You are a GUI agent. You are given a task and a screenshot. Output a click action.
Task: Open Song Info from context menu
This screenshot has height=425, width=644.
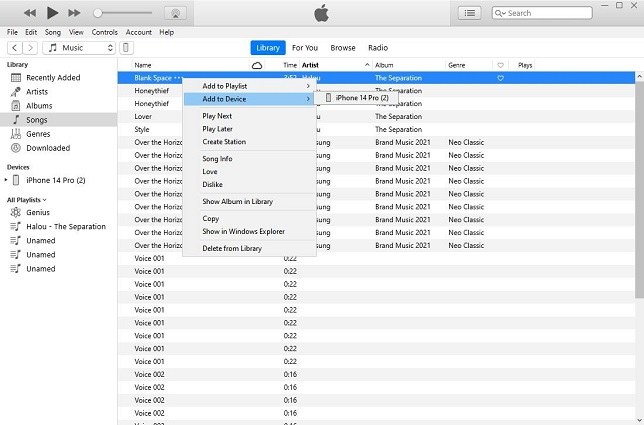pyautogui.click(x=249, y=159)
